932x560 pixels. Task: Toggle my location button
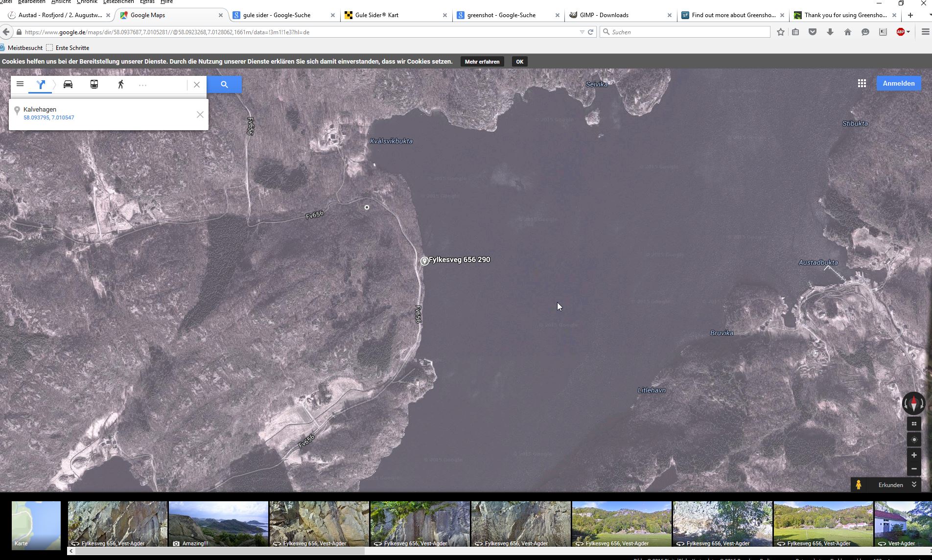(913, 440)
